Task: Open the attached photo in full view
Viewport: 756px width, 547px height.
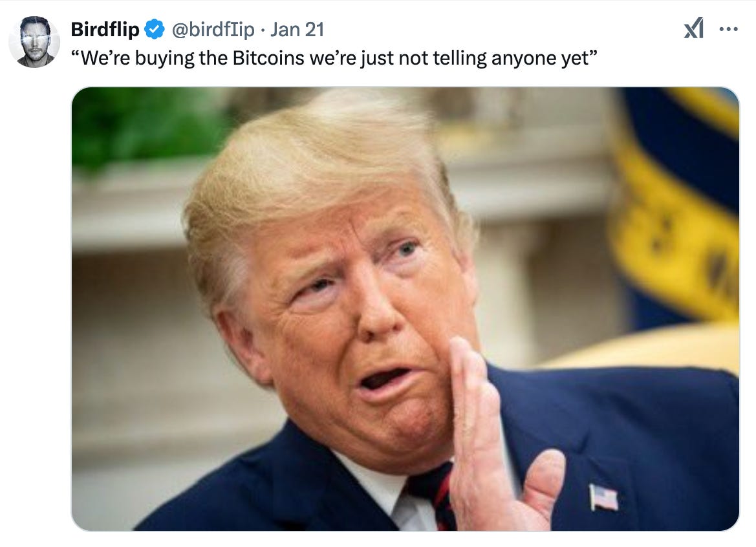Action: tap(405, 309)
